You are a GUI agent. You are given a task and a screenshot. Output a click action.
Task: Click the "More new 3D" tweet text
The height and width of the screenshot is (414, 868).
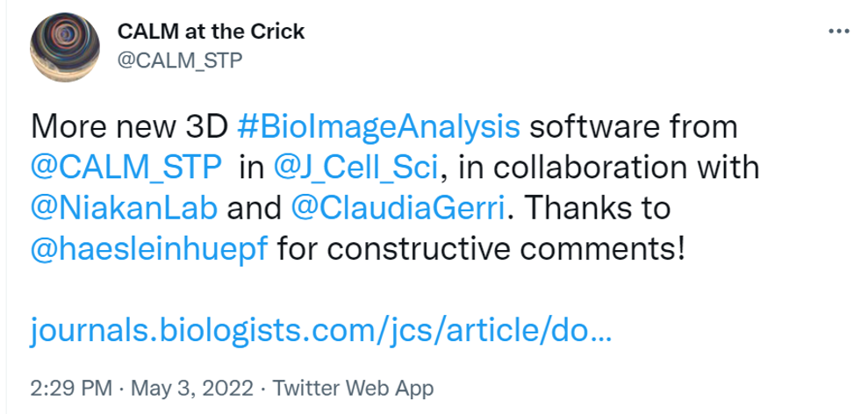click(129, 127)
